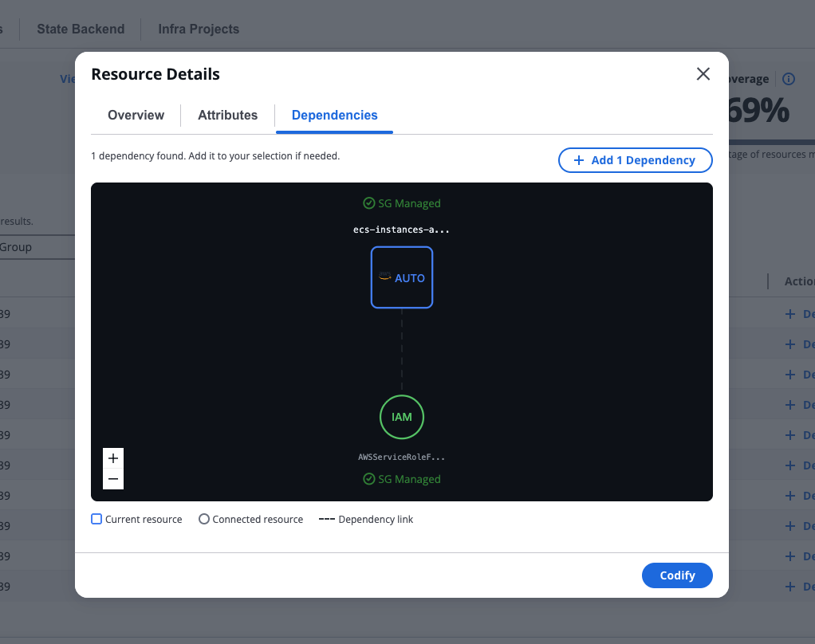
Task: Click the Codify button
Action: tap(677, 575)
